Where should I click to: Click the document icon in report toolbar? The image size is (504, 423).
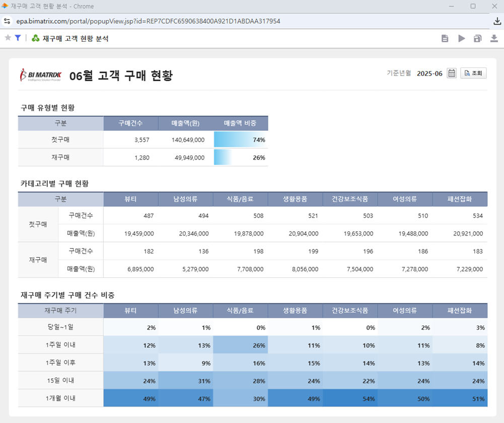tap(445, 39)
